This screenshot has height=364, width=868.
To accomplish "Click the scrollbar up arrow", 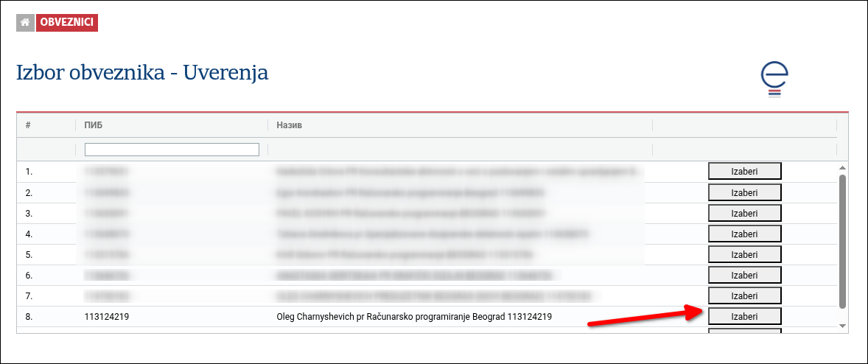I will (843, 168).
